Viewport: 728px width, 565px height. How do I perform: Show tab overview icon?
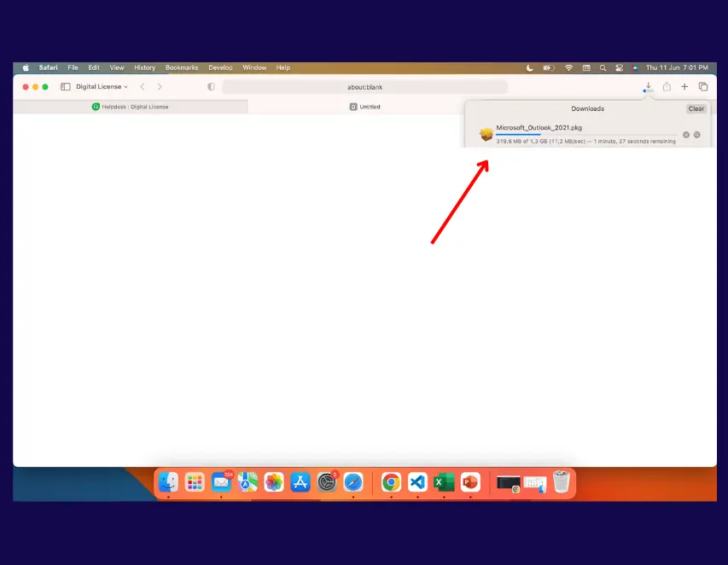point(703,87)
